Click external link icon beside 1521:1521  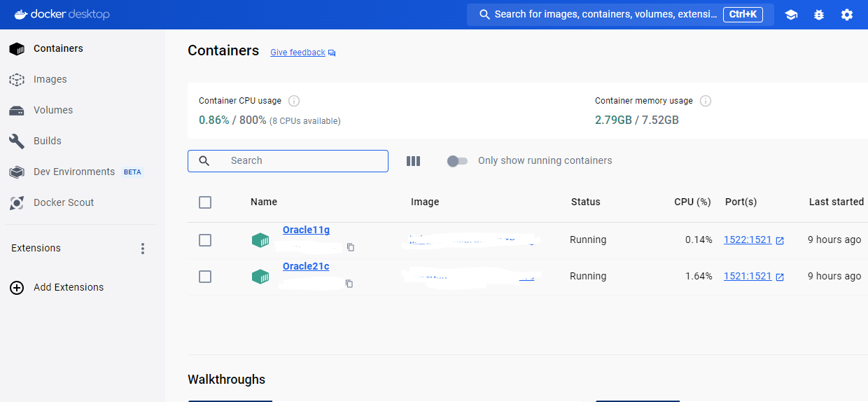(x=780, y=277)
